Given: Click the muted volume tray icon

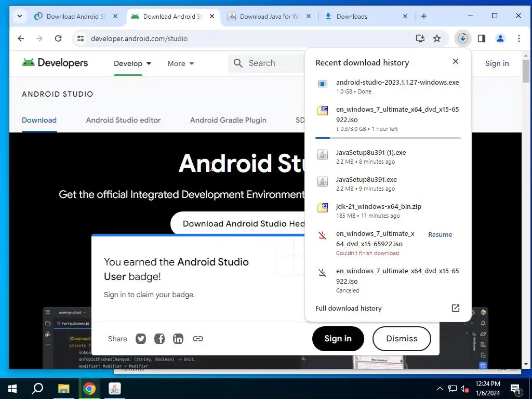Looking at the screenshot, I should click(x=465, y=389).
